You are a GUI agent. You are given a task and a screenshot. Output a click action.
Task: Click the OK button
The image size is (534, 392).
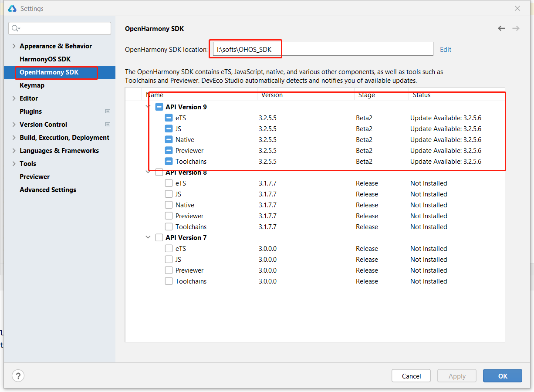(503, 376)
